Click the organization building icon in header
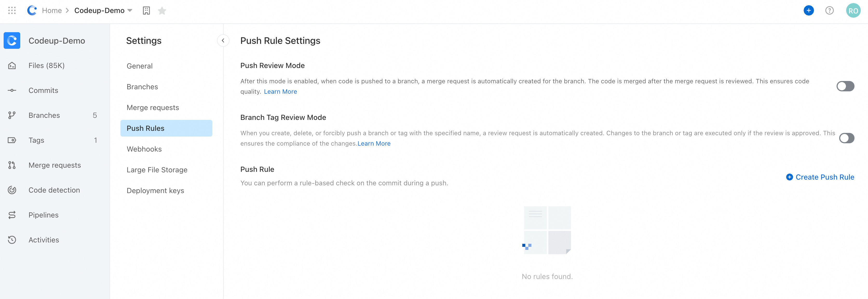868x299 pixels. [x=146, y=11]
